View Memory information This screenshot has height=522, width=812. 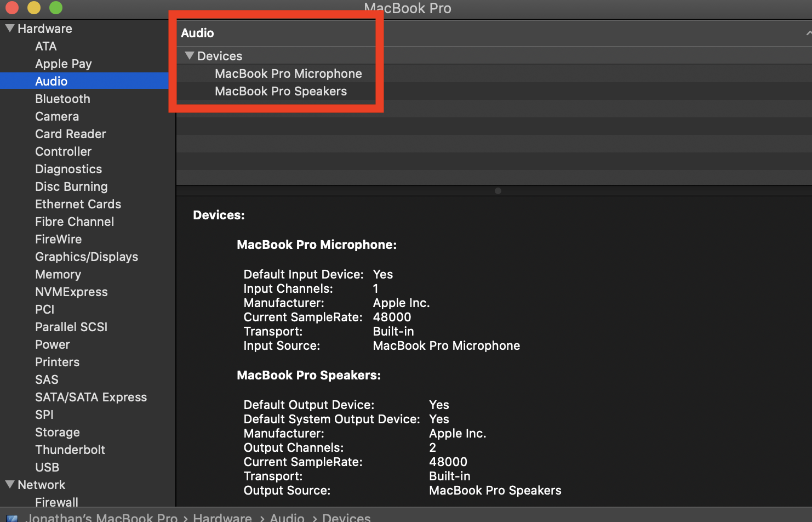click(58, 274)
